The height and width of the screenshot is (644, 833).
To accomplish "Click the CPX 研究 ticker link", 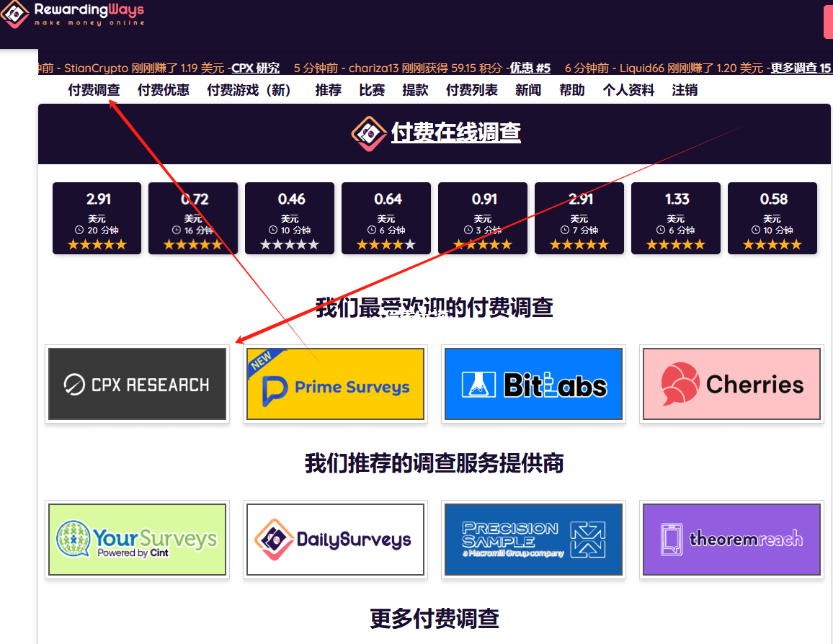I will pyautogui.click(x=256, y=68).
